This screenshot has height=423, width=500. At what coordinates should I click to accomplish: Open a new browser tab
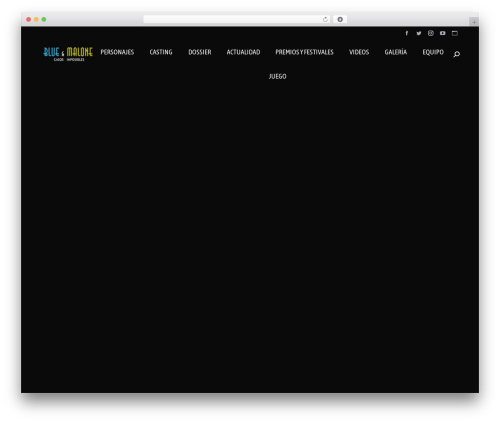click(474, 22)
